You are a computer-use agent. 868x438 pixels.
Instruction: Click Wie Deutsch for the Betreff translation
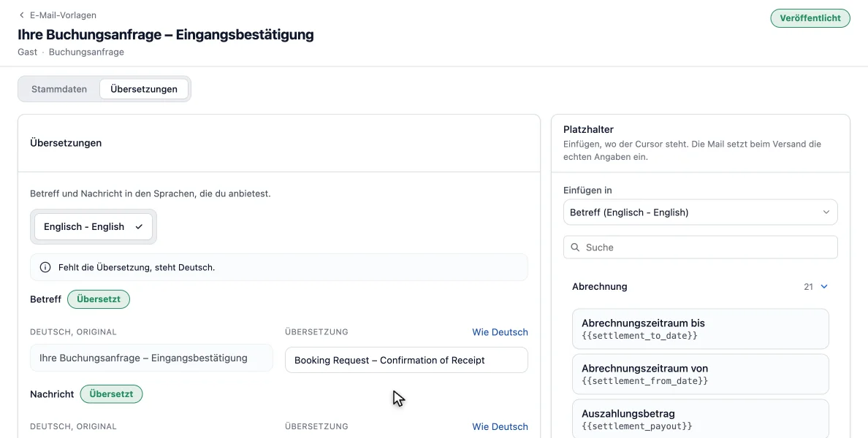coord(500,332)
